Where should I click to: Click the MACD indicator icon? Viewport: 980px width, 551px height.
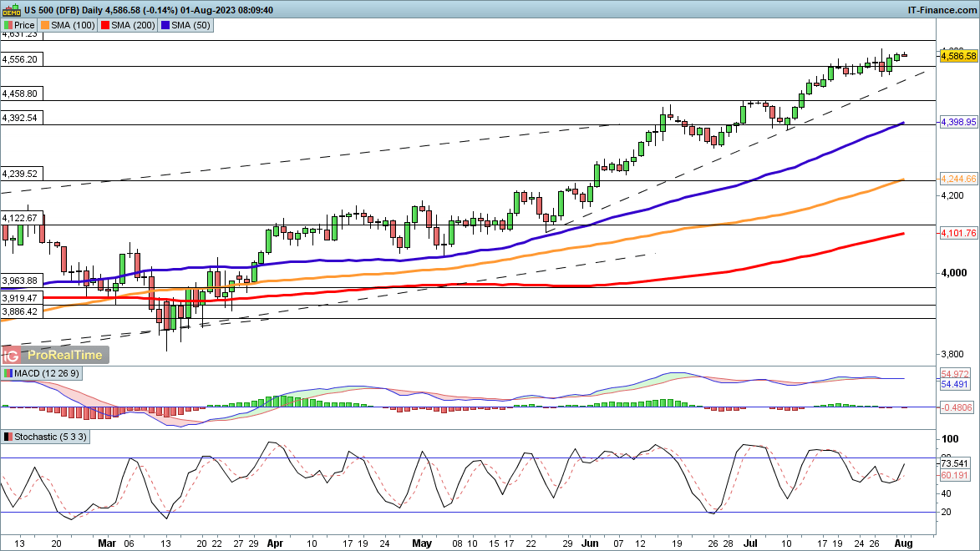click(8, 373)
